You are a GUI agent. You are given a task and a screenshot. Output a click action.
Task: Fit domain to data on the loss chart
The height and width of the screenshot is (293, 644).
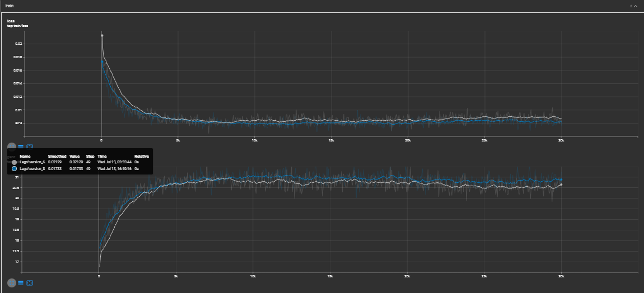tap(30, 146)
